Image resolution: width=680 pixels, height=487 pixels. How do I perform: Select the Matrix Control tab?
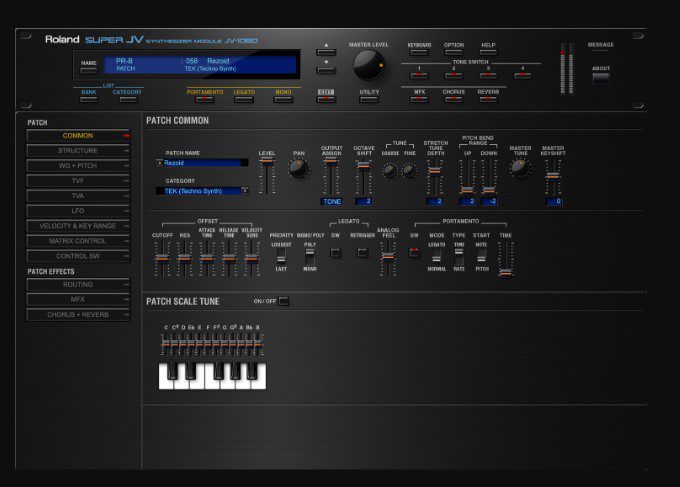[x=78, y=241]
